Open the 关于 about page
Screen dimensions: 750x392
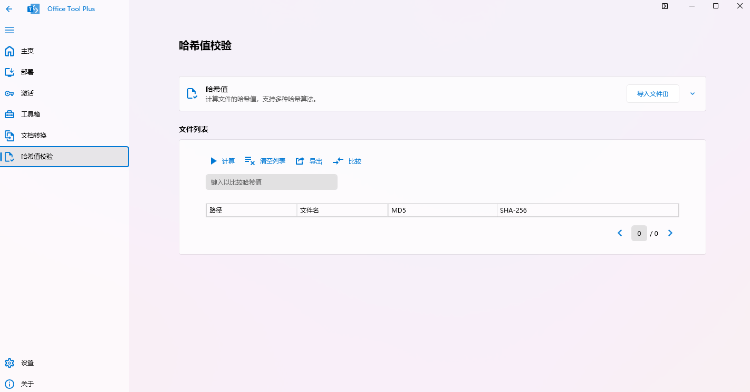pyautogui.click(x=65, y=384)
